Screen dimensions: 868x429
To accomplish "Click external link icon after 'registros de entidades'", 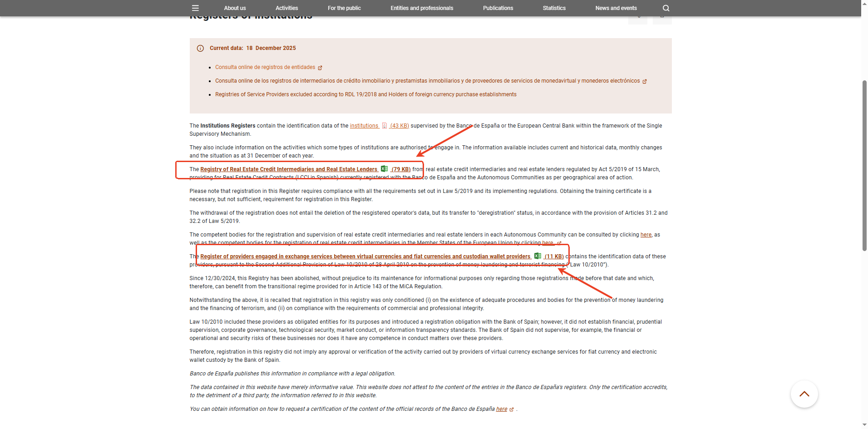I will [x=320, y=68].
